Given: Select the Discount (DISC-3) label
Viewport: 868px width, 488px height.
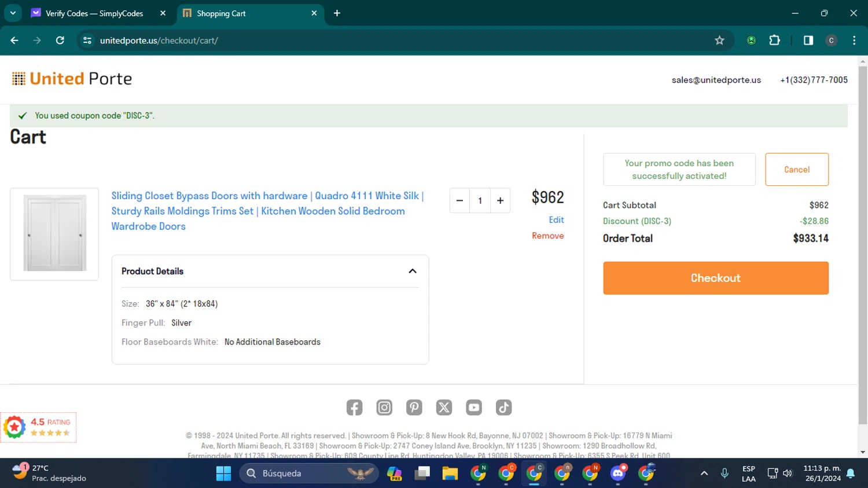Looking at the screenshot, I should click(x=637, y=221).
